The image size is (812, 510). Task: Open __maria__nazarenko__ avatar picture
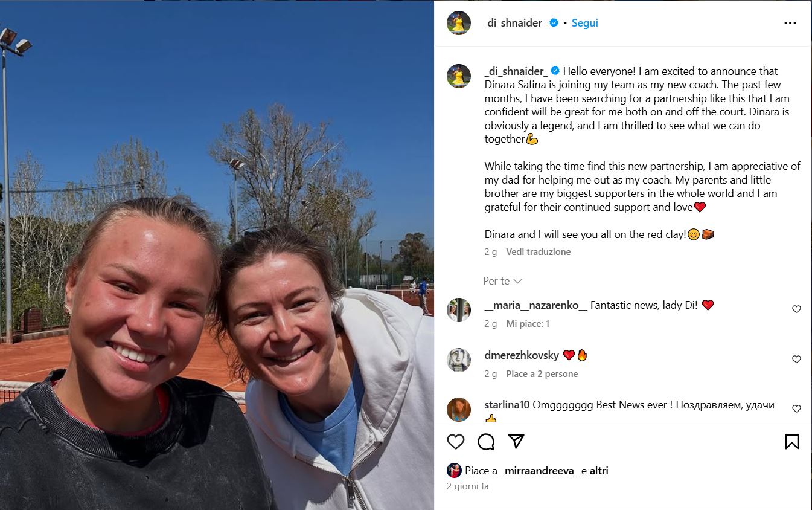pos(459,309)
